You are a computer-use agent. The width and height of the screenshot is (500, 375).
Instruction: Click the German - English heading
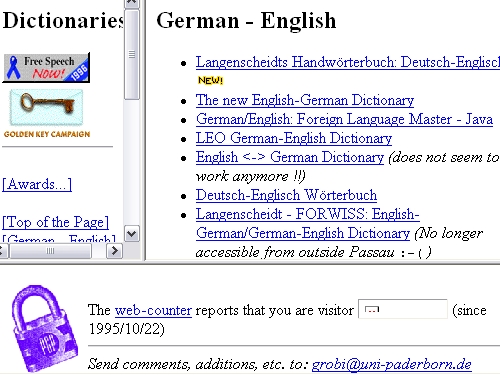246,20
